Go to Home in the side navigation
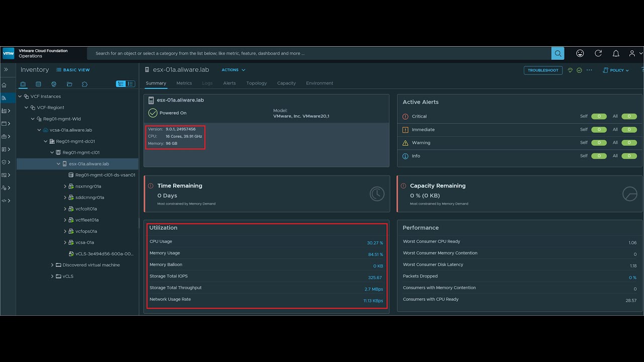 [5, 85]
